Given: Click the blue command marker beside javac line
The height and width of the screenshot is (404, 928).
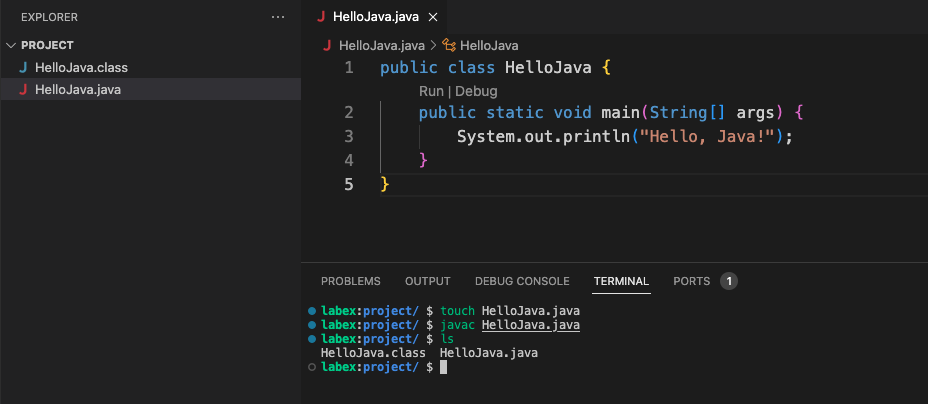Looking at the screenshot, I should (x=312, y=325).
